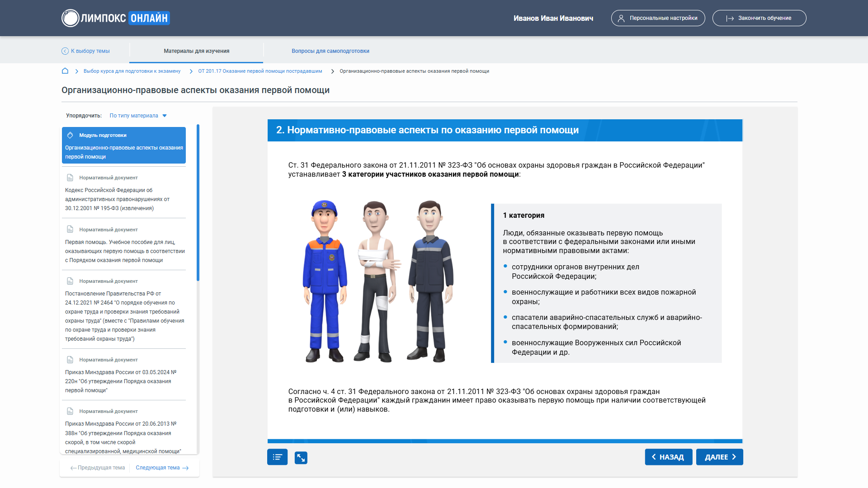
Task: Switch to Вопросы для самоподготовки tab
Action: (330, 51)
